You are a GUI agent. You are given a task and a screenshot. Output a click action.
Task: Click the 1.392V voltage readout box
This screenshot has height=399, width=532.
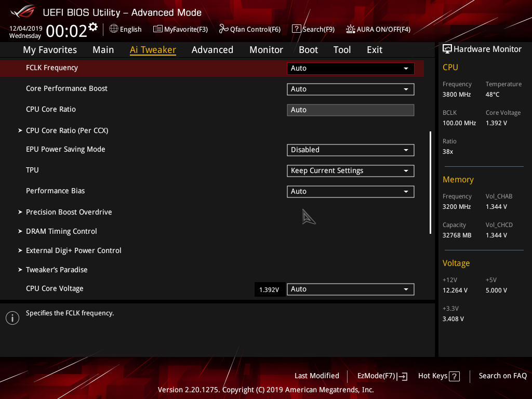270,289
